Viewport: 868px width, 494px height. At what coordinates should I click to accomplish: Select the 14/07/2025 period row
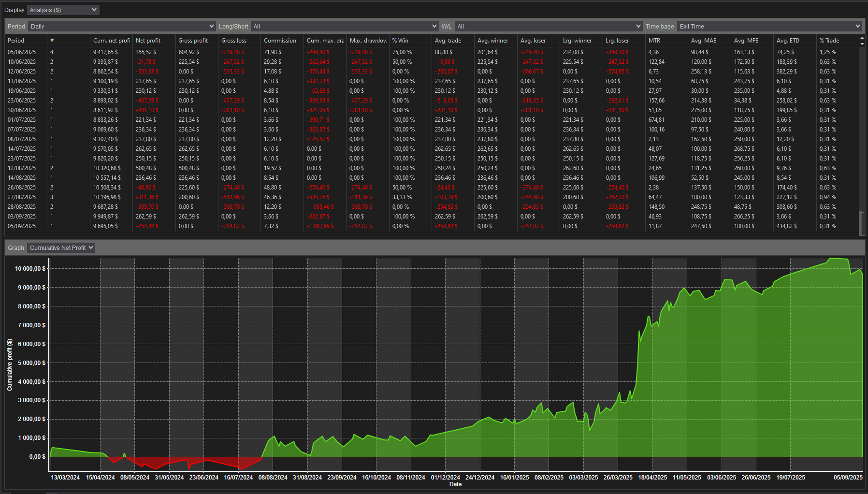432,149
